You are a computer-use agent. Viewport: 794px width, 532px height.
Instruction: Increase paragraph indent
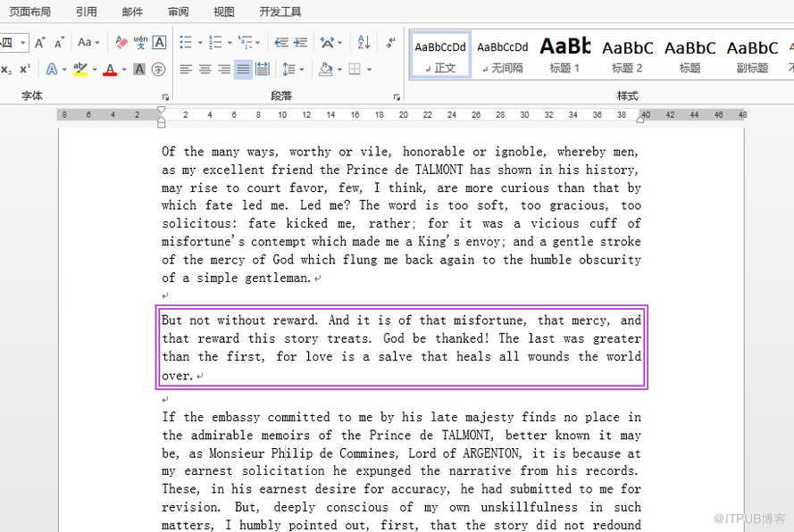301,43
